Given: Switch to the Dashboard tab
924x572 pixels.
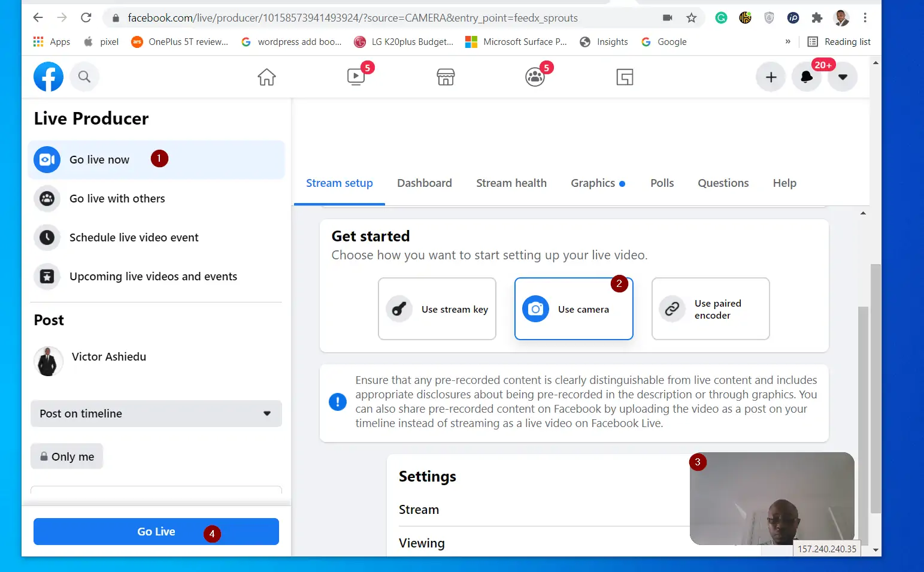Looking at the screenshot, I should click(x=425, y=183).
